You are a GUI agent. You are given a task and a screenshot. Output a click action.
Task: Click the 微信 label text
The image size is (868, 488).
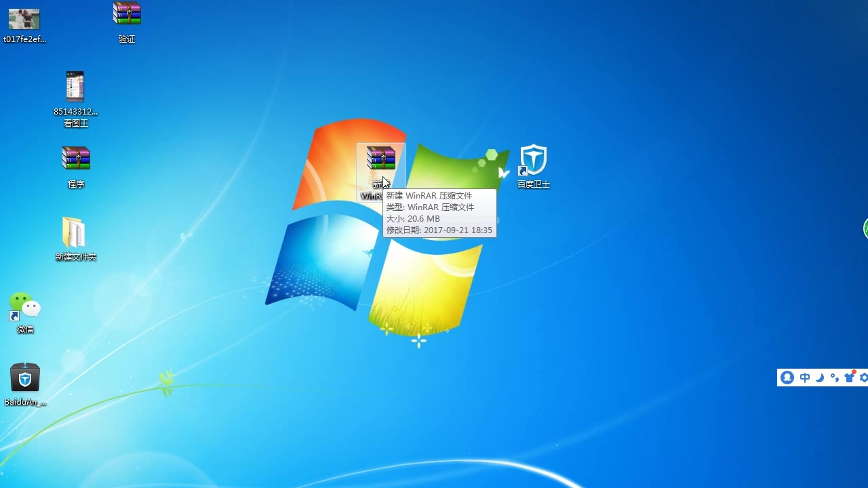(25, 329)
